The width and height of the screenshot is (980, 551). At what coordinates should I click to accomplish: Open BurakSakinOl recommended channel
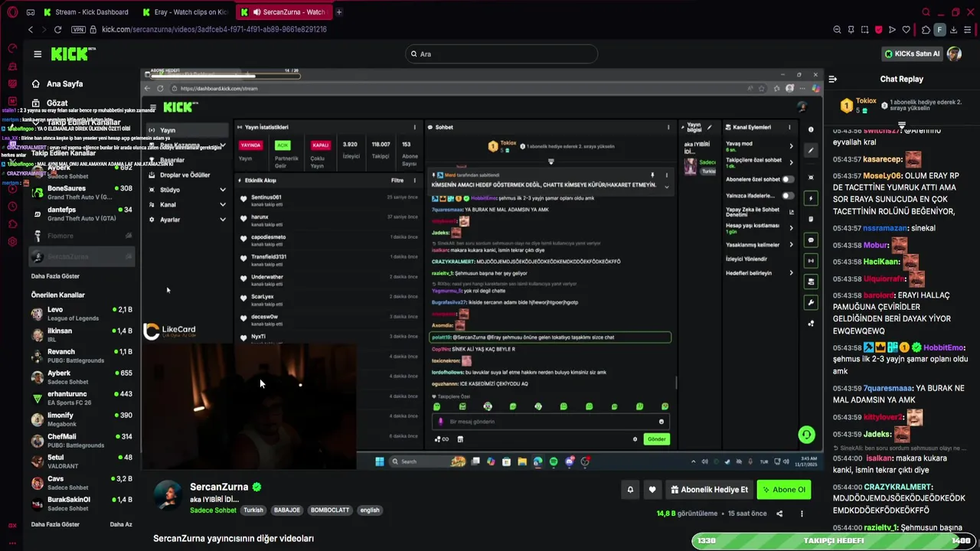tap(82, 504)
